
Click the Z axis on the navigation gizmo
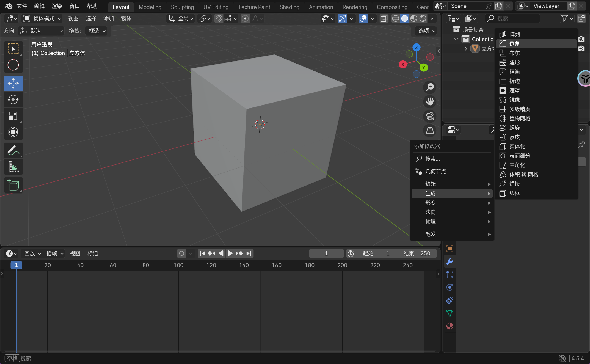click(x=416, y=48)
